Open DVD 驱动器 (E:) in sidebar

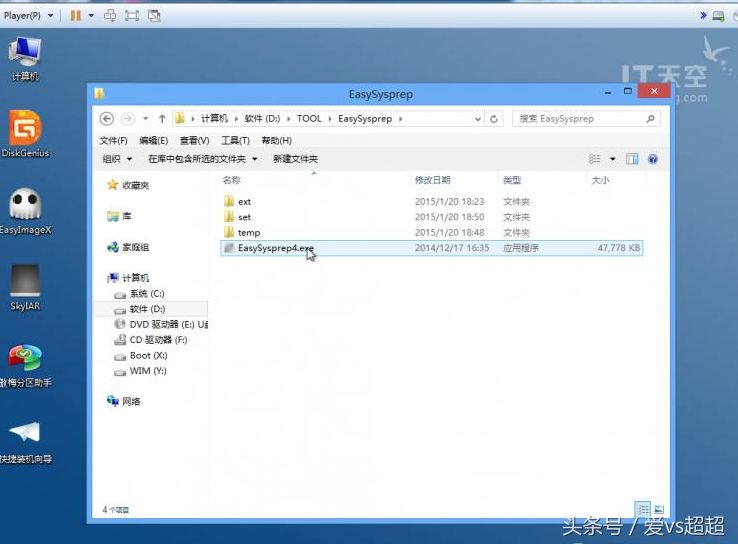[161, 324]
